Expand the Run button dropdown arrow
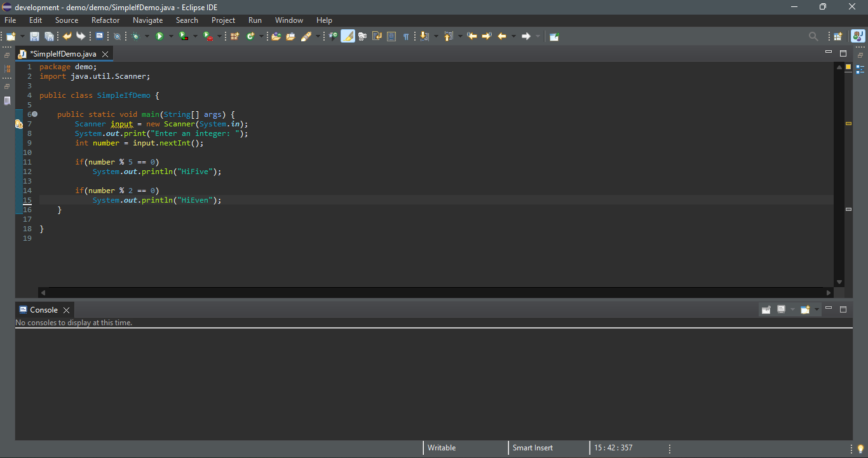 [x=171, y=36]
